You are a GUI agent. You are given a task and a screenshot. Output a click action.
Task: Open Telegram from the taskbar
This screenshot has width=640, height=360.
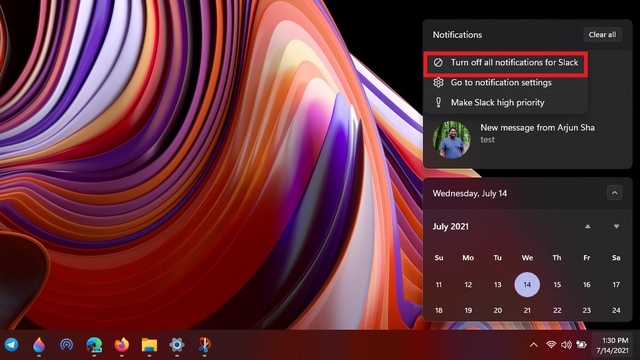(11, 345)
